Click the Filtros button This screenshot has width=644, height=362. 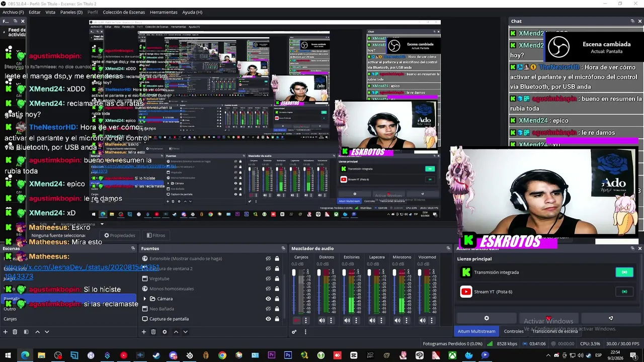coord(156,235)
